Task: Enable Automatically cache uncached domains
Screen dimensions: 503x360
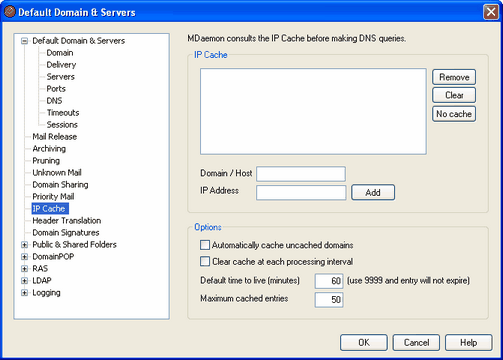Action: click(x=205, y=245)
